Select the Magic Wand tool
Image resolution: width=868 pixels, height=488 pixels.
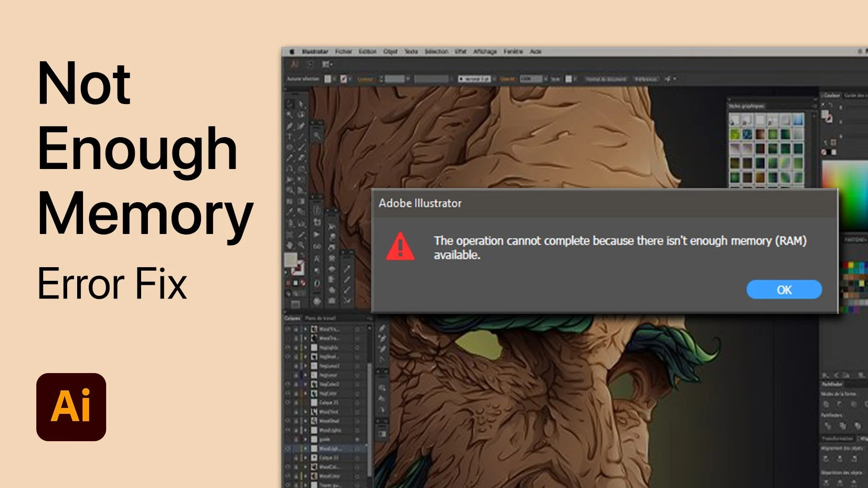click(290, 115)
